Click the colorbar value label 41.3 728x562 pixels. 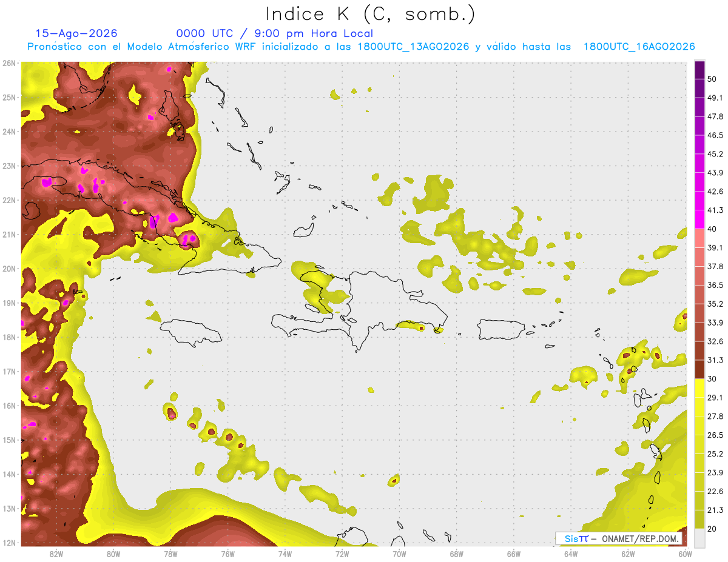[715, 210]
